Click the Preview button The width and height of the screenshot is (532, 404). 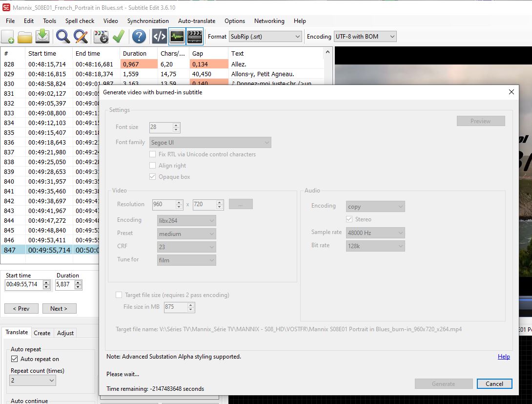click(481, 121)
